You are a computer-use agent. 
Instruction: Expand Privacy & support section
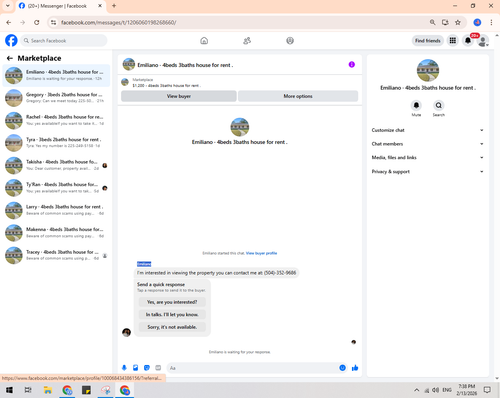[x=428, y=171]
